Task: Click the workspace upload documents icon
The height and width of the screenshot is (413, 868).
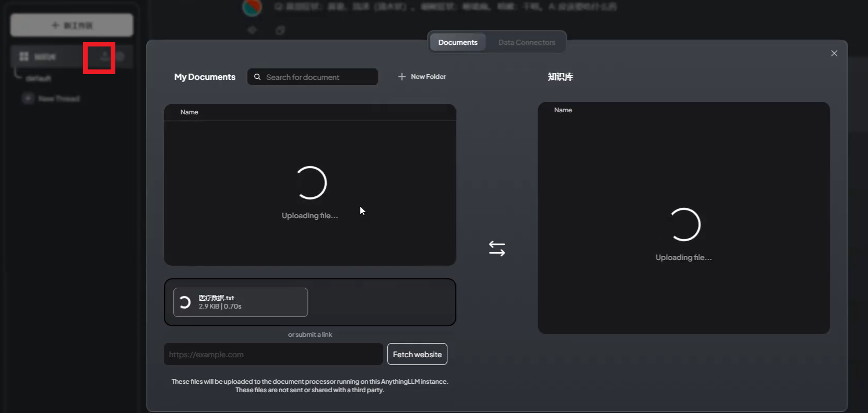Action: coord(104,56)
